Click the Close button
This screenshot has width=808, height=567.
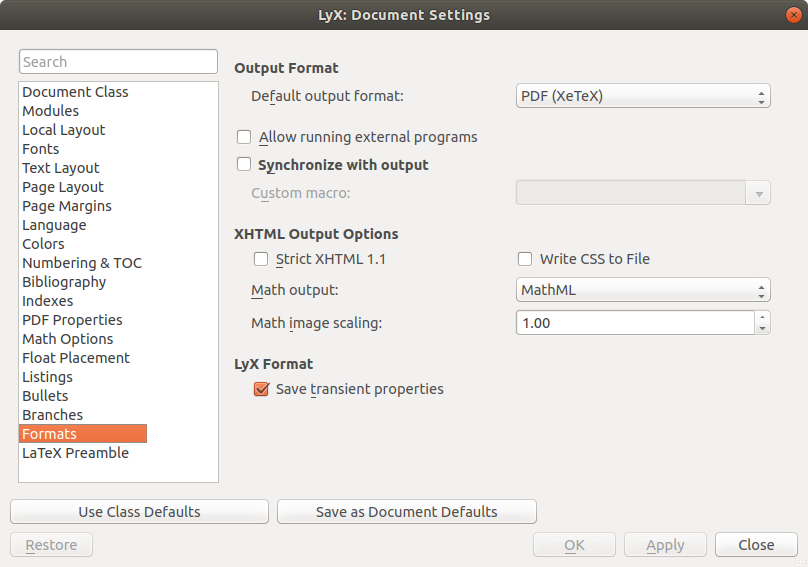(756, 545)
